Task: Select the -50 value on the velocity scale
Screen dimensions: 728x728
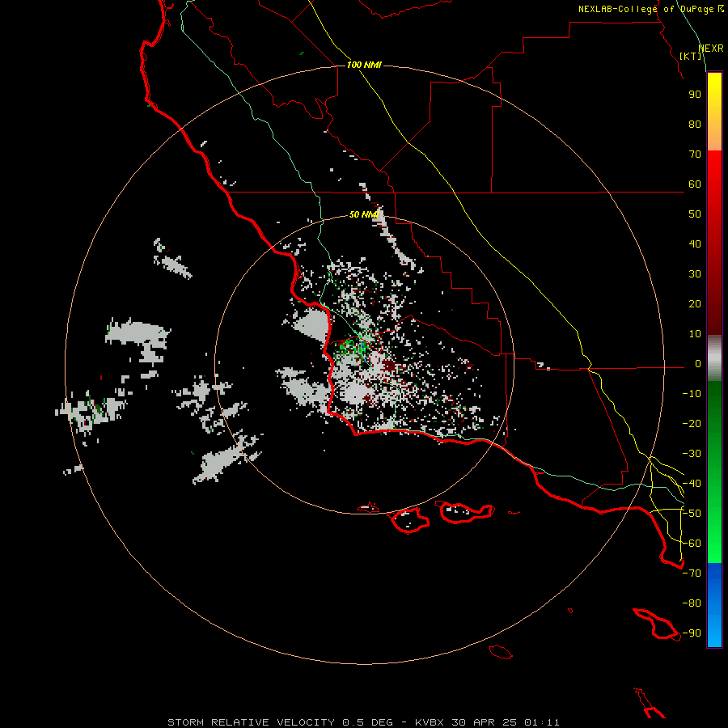Action: [x=692, y=514]
